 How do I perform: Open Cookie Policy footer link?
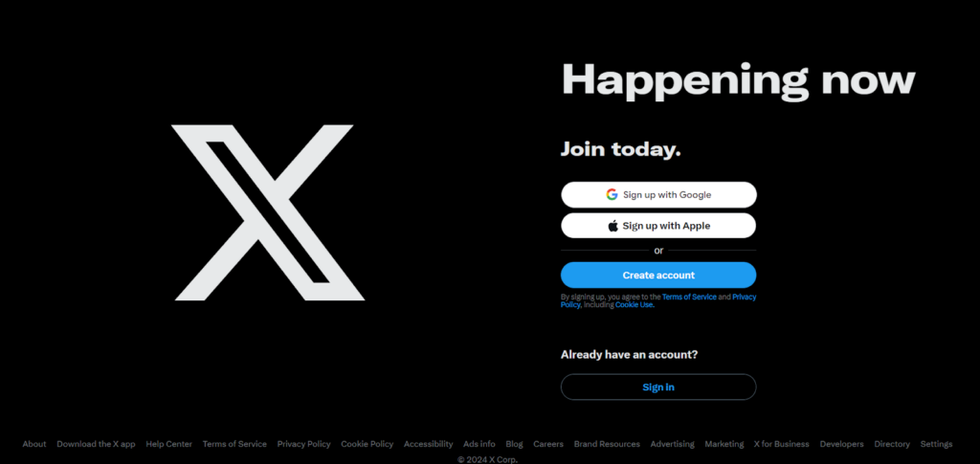pyautogui.click(x=367, y=444)
